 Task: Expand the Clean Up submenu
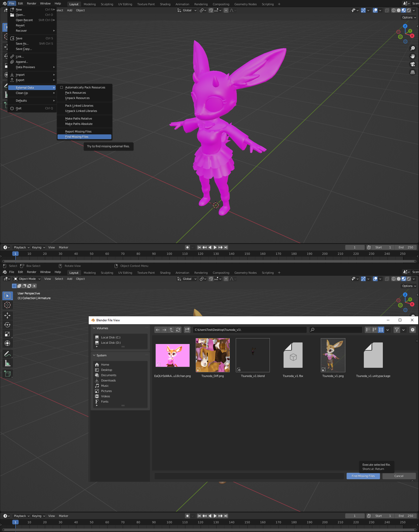click(32, 93)
